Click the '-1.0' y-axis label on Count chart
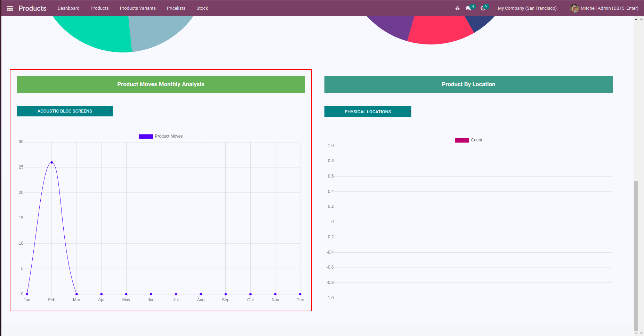644x336 pixels. (330, 298)
